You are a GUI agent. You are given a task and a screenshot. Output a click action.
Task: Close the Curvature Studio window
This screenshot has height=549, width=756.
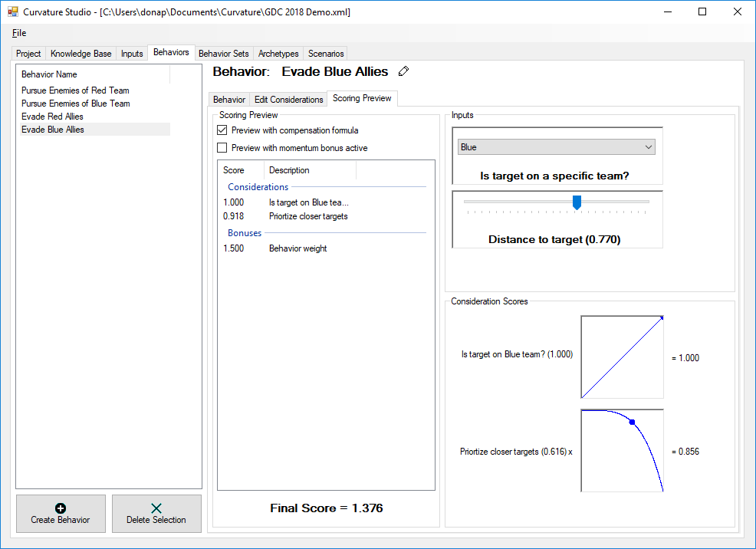point(737,12)
